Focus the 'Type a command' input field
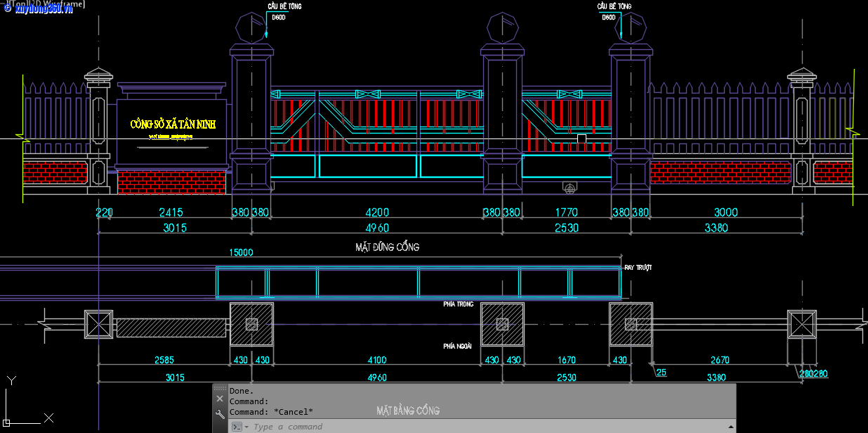Viewport: 868px width, 433px height. coord(485,427)
